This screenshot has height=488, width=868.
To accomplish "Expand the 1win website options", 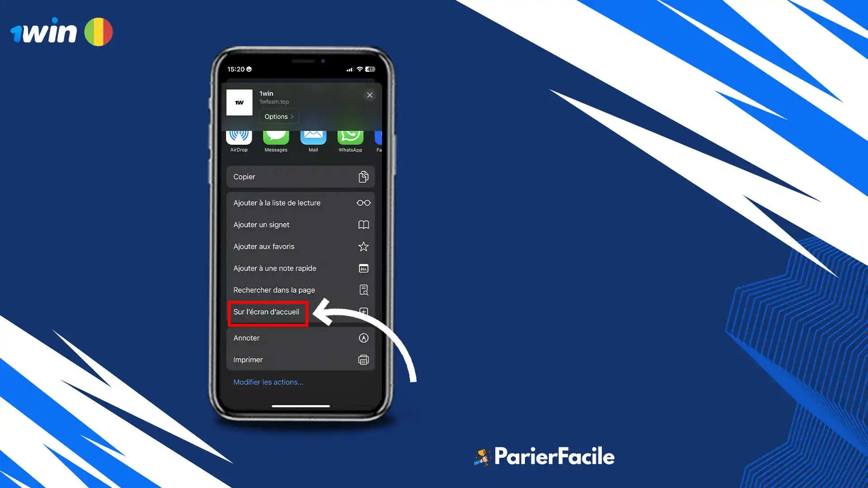I will pos(278,116).
